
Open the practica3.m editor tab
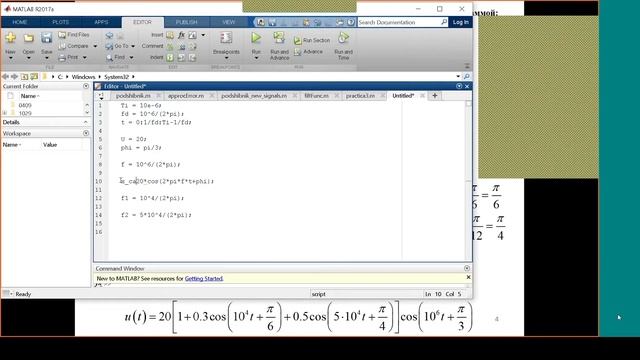[360, 96]
